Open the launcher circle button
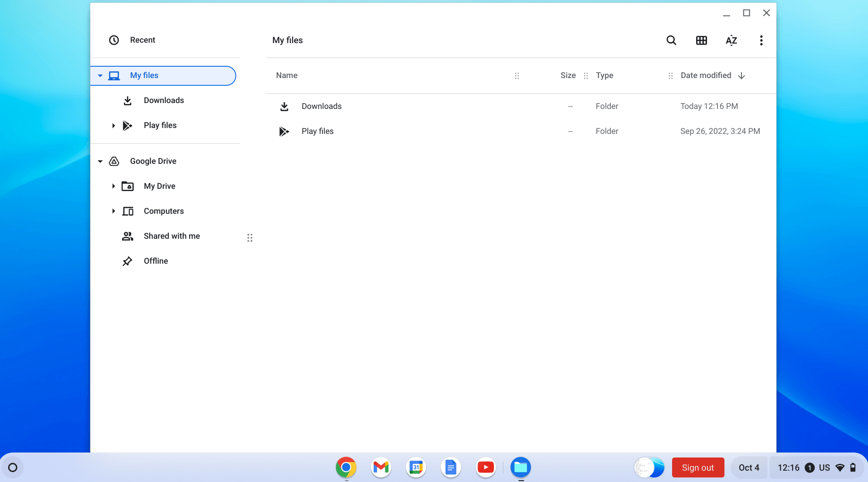This screenshot has height=482, width=868. [x=13, y=467]
